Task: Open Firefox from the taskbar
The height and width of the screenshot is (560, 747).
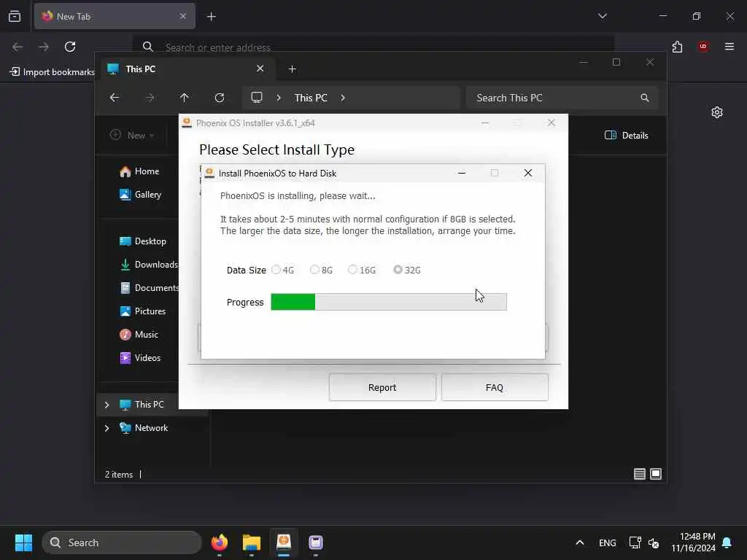Action: point(220,542)
